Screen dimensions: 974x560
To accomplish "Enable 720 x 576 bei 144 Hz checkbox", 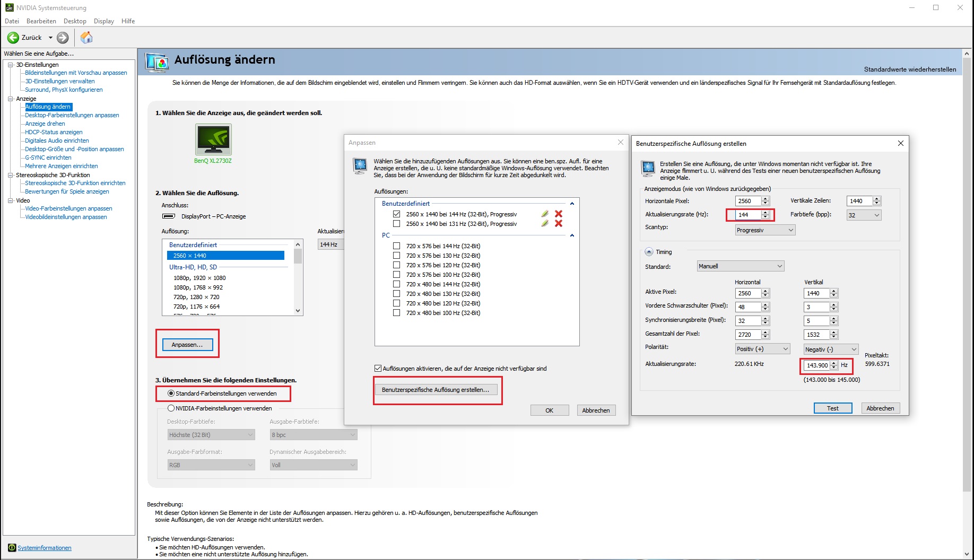I will click(396, 246).
